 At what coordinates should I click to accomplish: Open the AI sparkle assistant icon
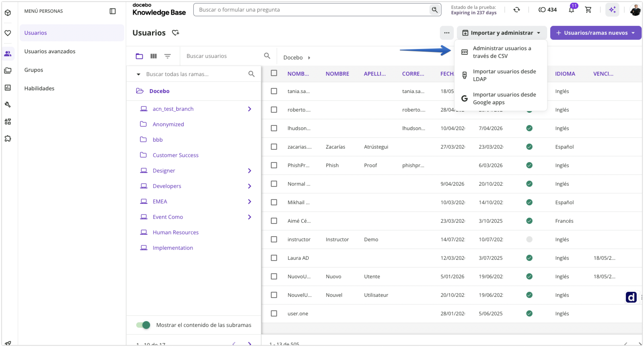(x=612, y=10)
